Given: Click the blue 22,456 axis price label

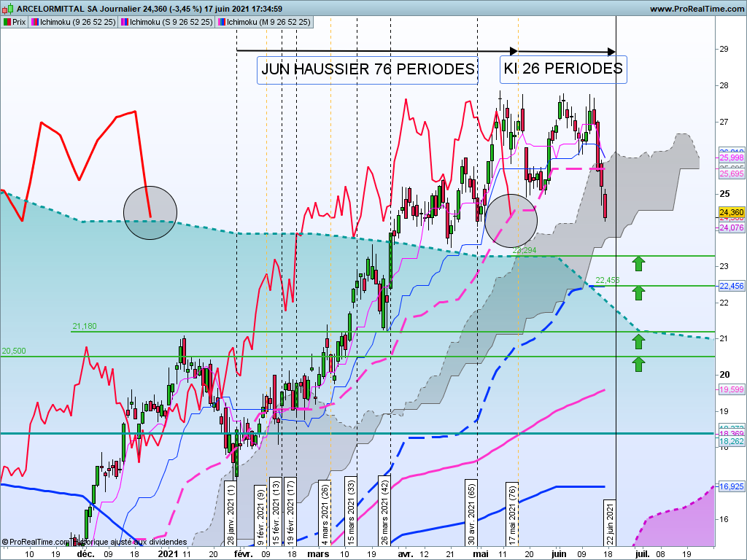Looking at the screenshot, I should point(731,286).
